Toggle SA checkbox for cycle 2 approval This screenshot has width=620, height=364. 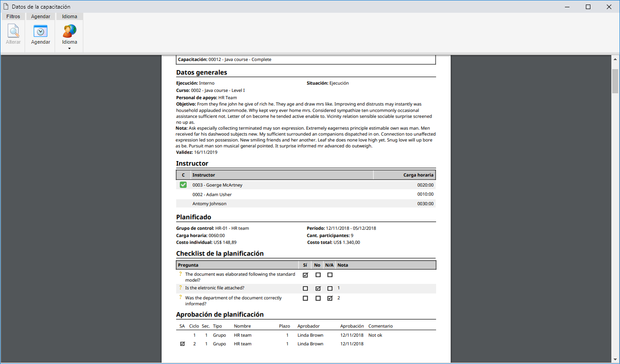click(183, 344)
